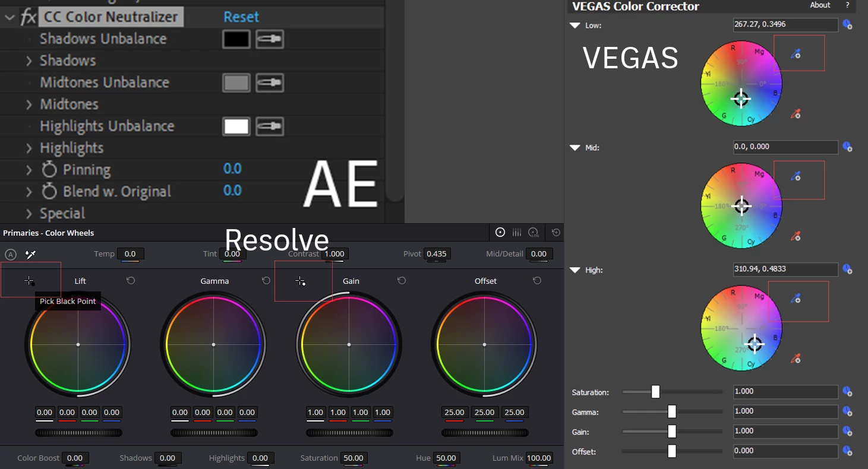Screen dimensions: 868x469
Task: Click the animate icon beside VEGAS Offset
Action: click(x=848, y=451)
